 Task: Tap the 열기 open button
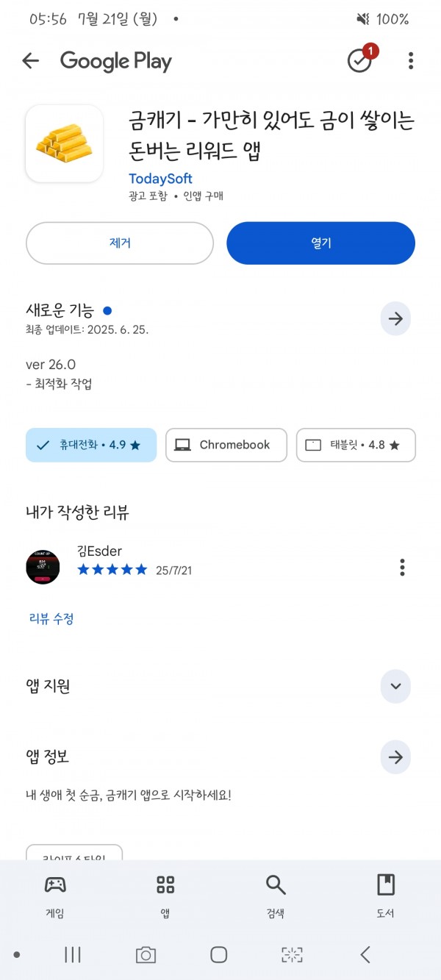[321, 243]
